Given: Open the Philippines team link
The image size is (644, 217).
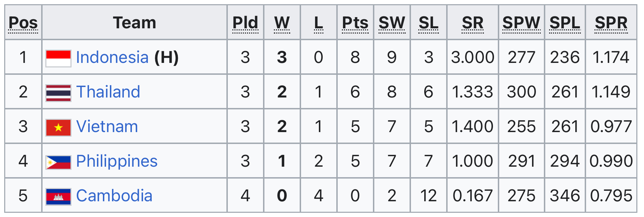Looking at the screenshot, I should (117, 161).
